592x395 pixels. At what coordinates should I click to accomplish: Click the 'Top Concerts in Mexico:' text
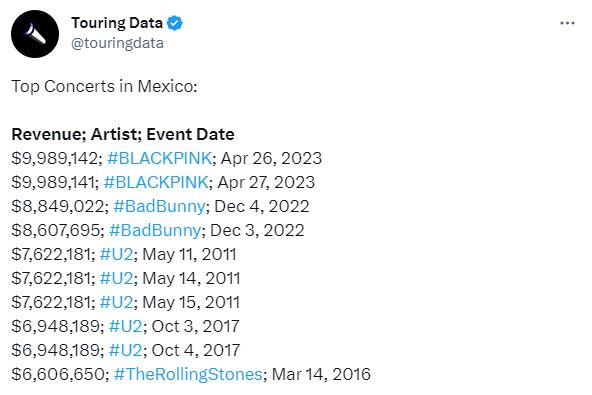tap(104, 86)
